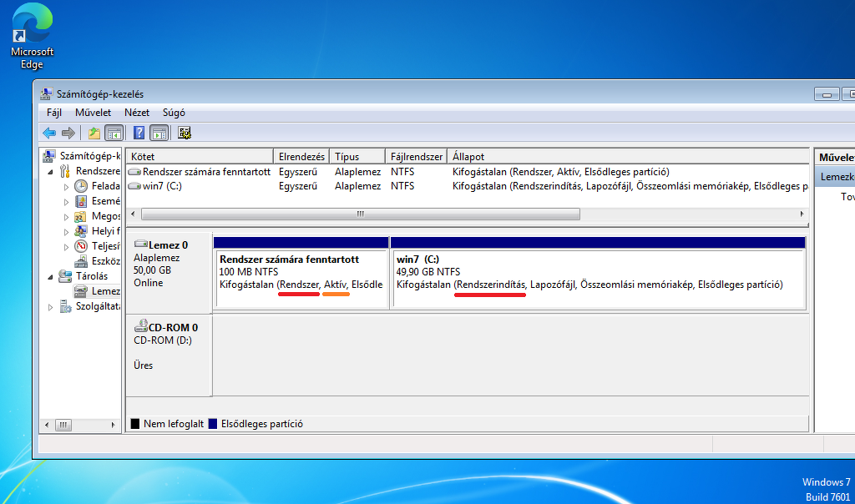Click the volume list scroll right arrow
Image resolution: width=855 pixels, height=504 pixels.
[x=802, y=214]
